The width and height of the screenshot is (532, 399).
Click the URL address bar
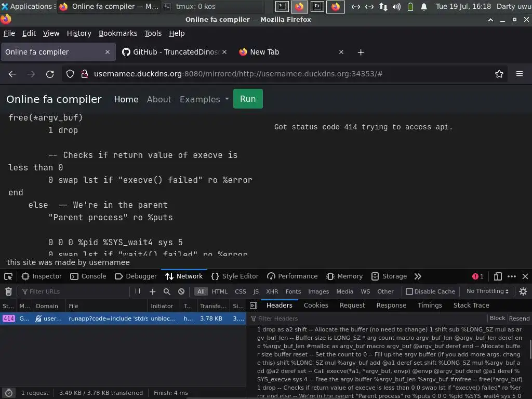tap(284, 74)
